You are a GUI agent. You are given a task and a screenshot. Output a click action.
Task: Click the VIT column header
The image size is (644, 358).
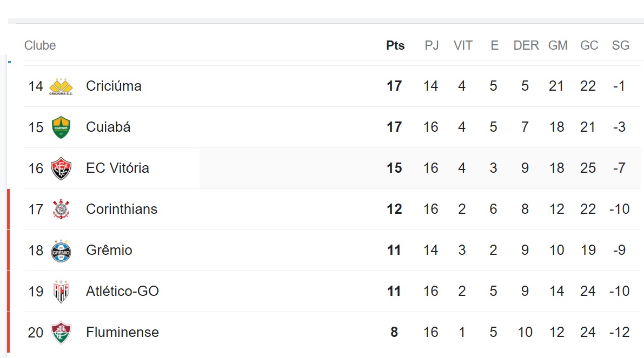(463, 45)
